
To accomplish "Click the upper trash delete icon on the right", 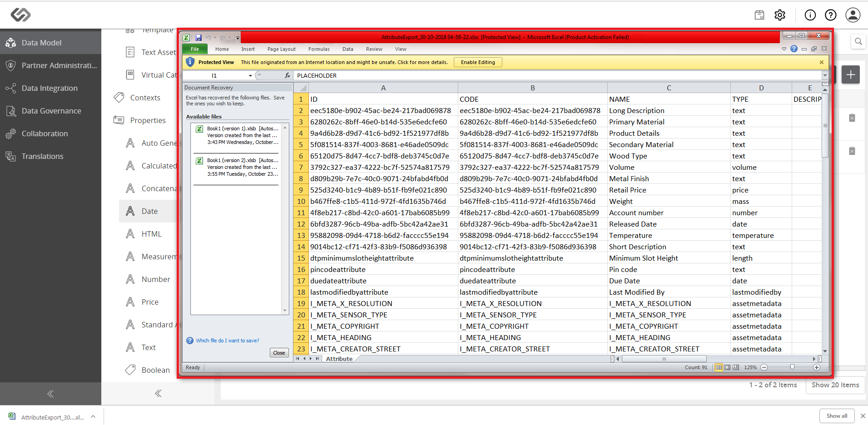I will [x=852, y=118].
